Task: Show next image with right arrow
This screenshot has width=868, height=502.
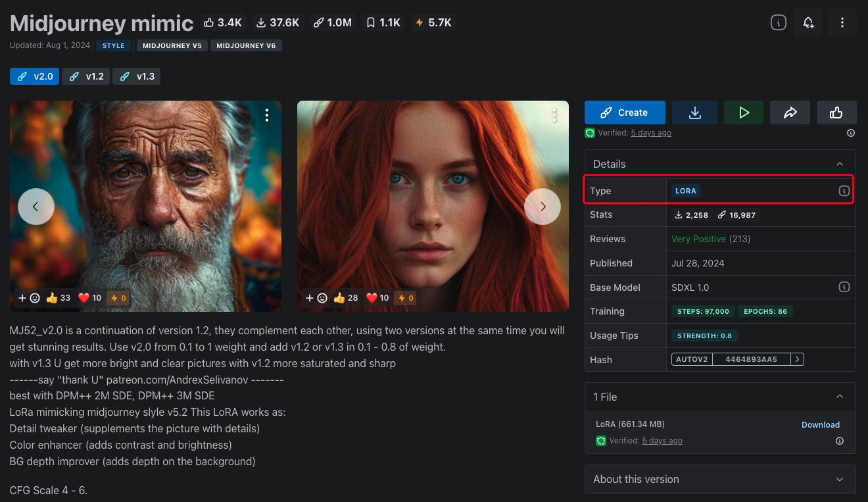Action: [x=542, y=207]
